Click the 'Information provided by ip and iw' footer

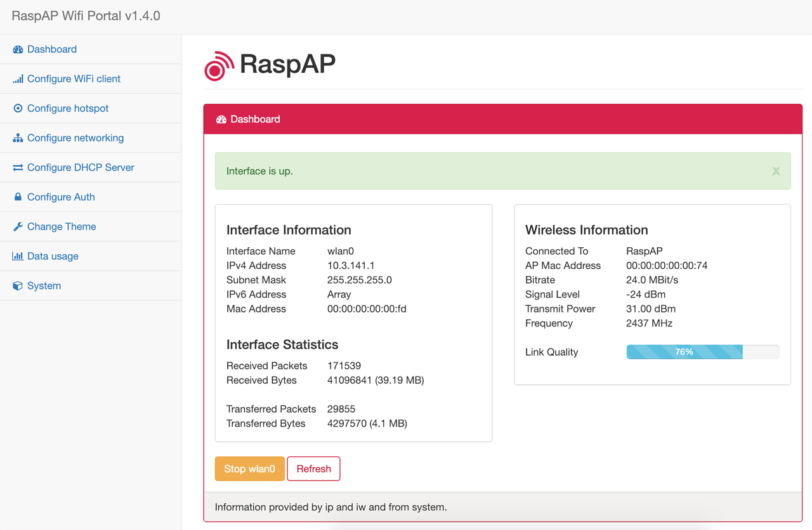pos(331,507)
